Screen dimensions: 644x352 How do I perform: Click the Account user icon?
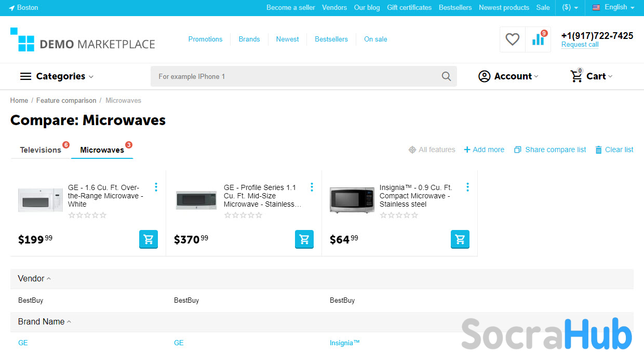point(484,76)
